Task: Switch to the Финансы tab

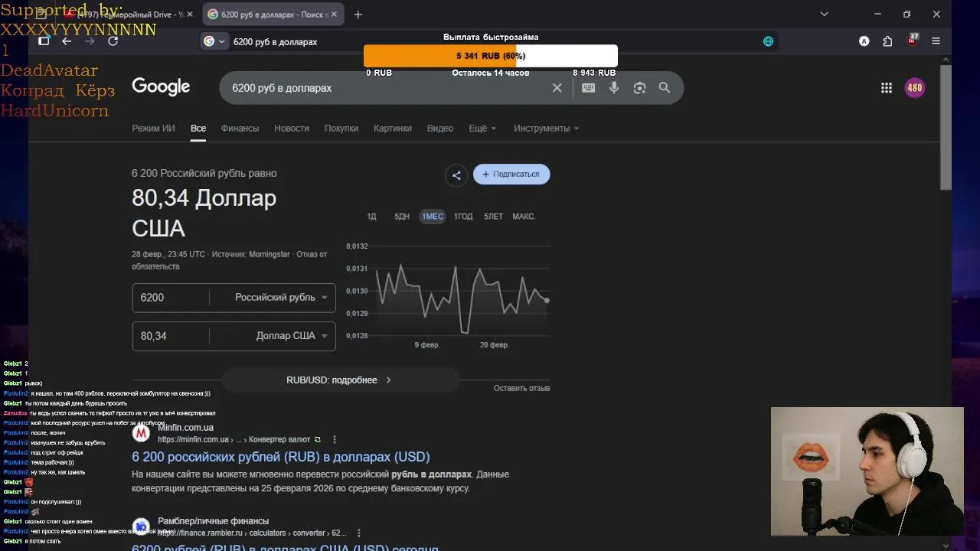Action: coord(240,129)
